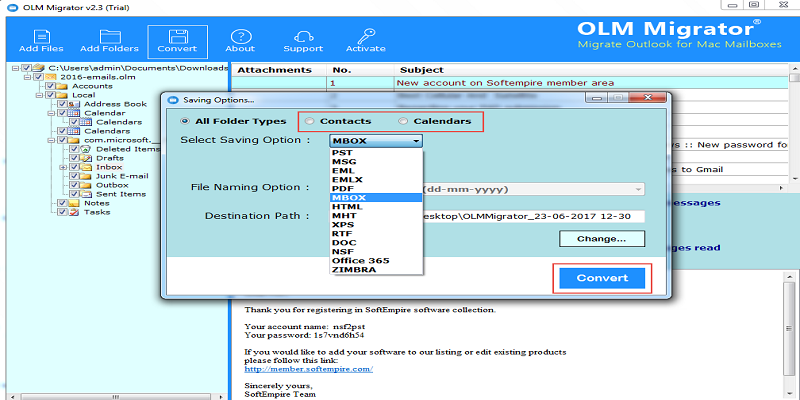
Task: Choose PST from the saving list
Action: 376,153
